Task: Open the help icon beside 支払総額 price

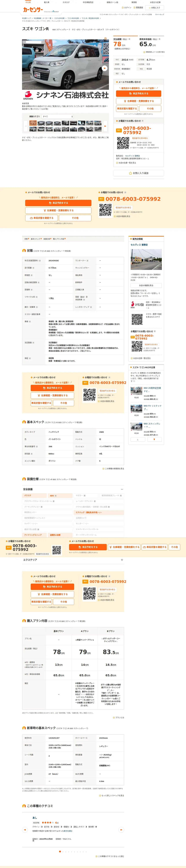Action: coord(129,39)
